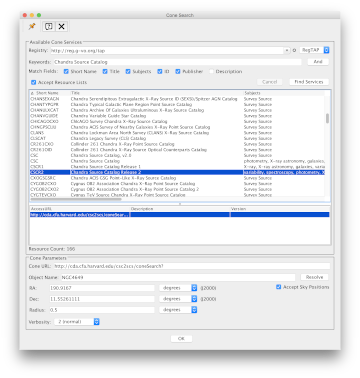Click the pin window icon in toolbar
The width and height of the screenshot is (360, 378).
(32, 26)
